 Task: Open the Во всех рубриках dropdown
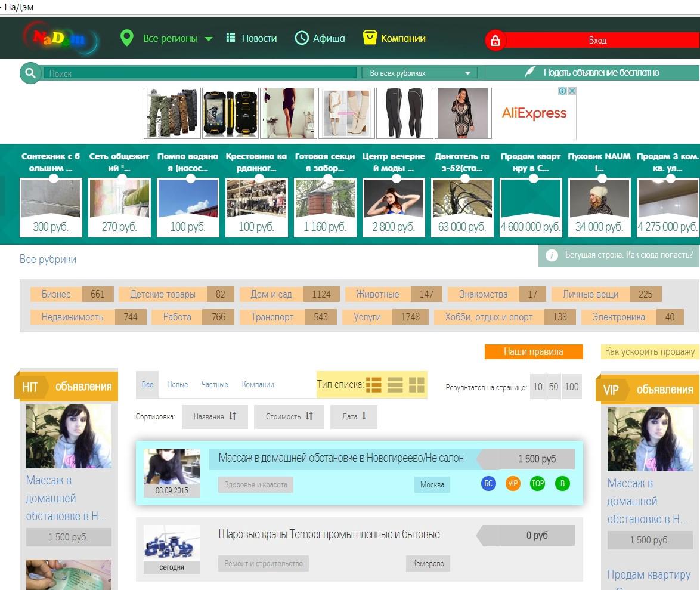(x=419, y=73)
